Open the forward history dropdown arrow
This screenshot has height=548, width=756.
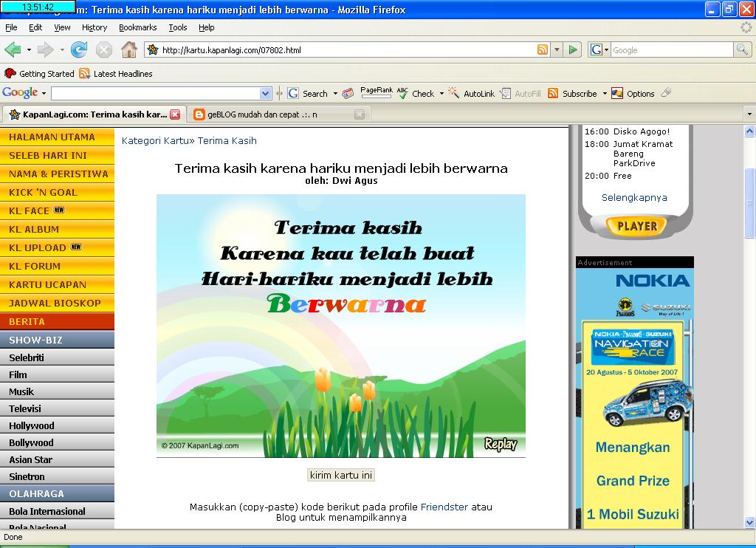pos(62,49)
